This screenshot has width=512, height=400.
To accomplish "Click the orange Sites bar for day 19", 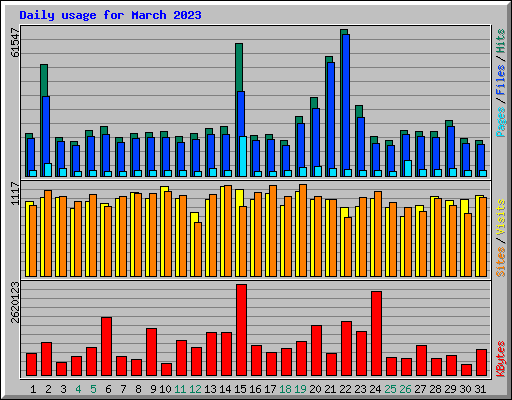I will point(303,230).
